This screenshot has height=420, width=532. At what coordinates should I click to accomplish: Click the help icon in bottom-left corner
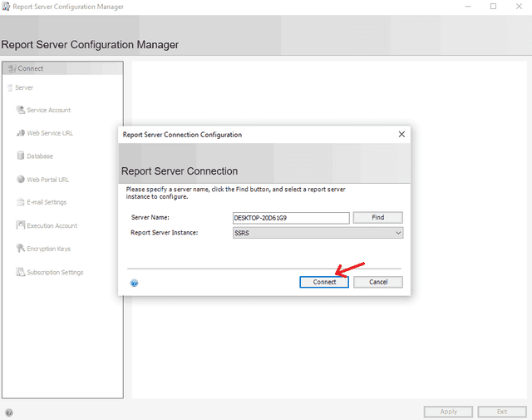pyautogui.click(x=9, y=413)
